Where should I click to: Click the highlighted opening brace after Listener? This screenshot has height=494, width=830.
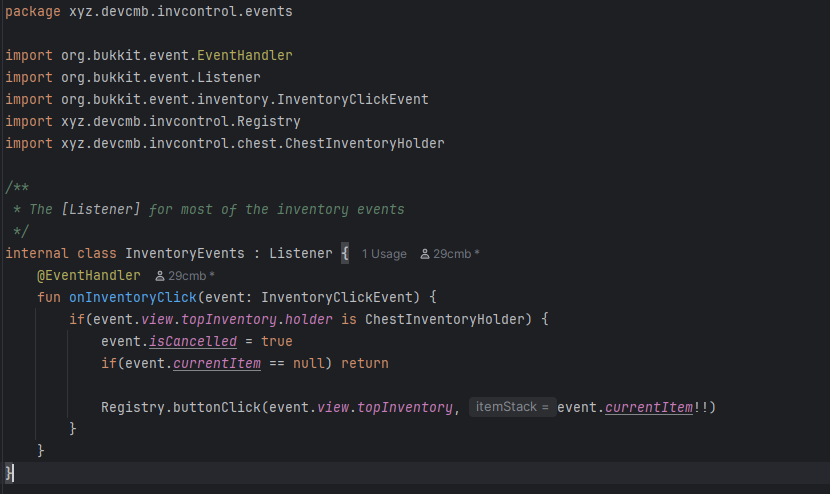(344, 254)
